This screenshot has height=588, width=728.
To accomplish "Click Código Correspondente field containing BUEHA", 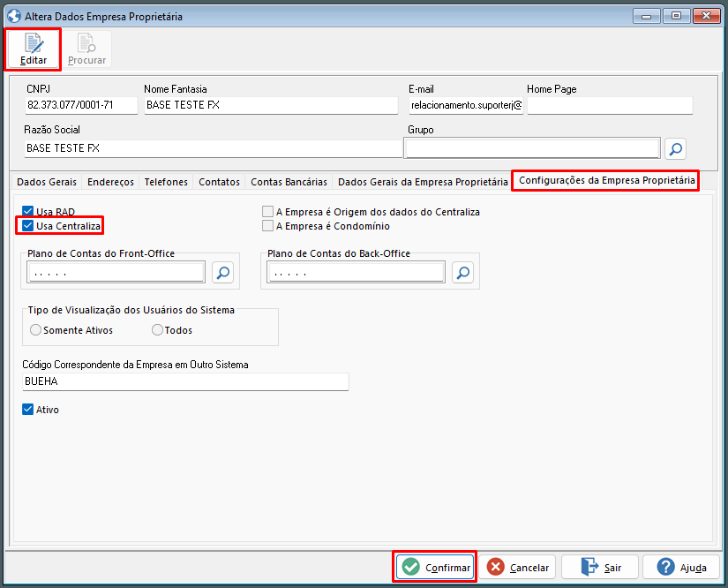I will (185, 381).
